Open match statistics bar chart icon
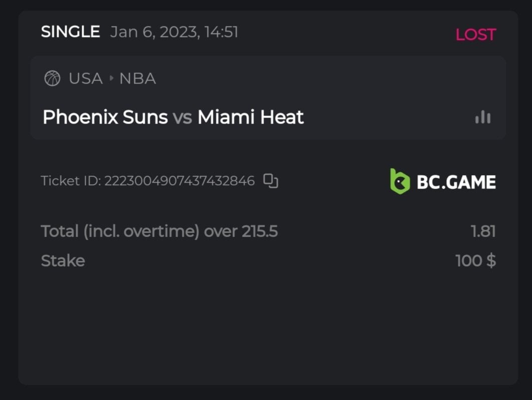This screenshot has height=400, width=532. [x=482, y=117]
